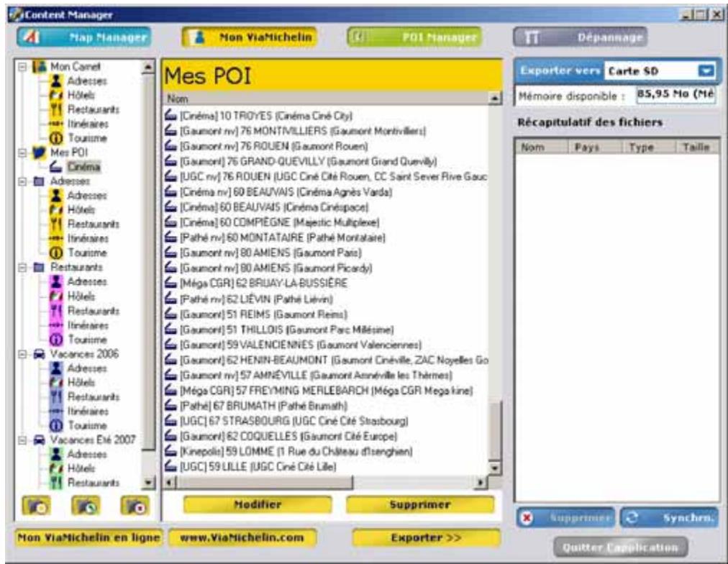Collapse the Vacances 2006 node

click(x=22, y=354)
